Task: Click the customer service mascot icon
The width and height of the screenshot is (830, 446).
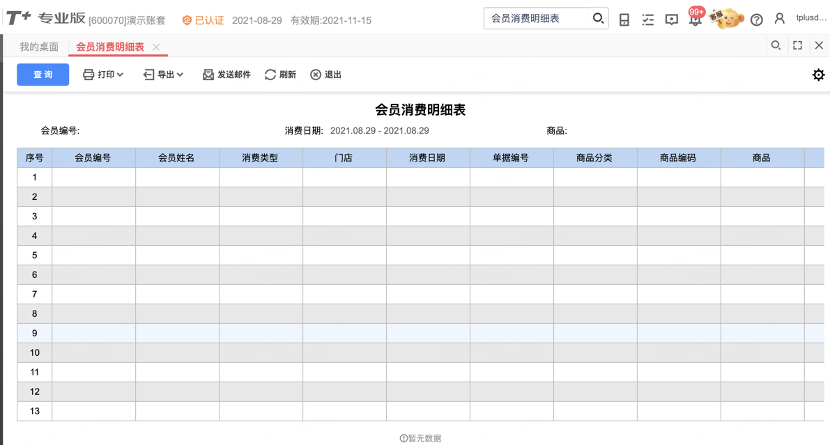Action: 727,19
